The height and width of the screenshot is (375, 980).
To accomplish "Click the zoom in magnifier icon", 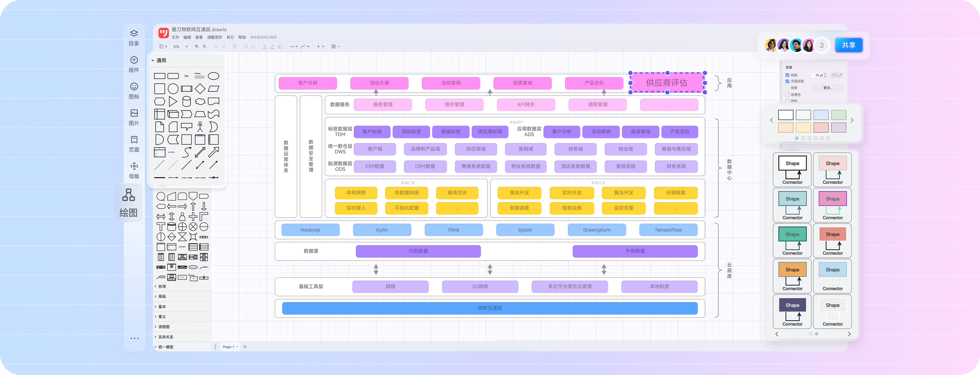I will [197, 46].
